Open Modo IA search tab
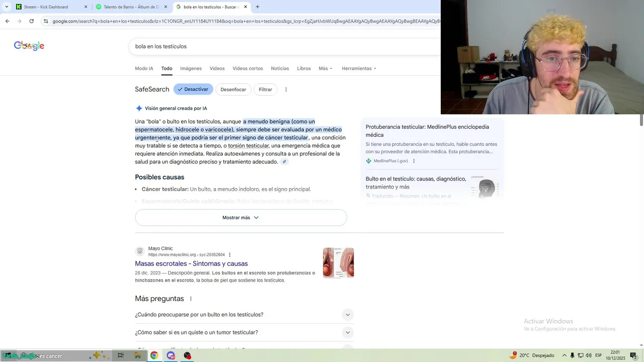This screenshot has width=644, height=362. tap(144, 68)
